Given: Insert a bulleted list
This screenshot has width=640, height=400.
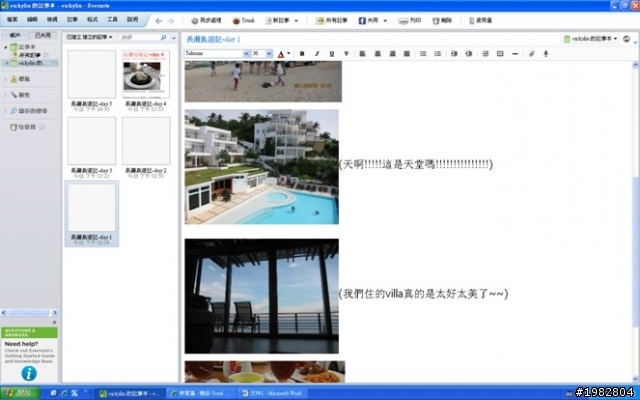Looking at the screenshot, I should [423, 54].
